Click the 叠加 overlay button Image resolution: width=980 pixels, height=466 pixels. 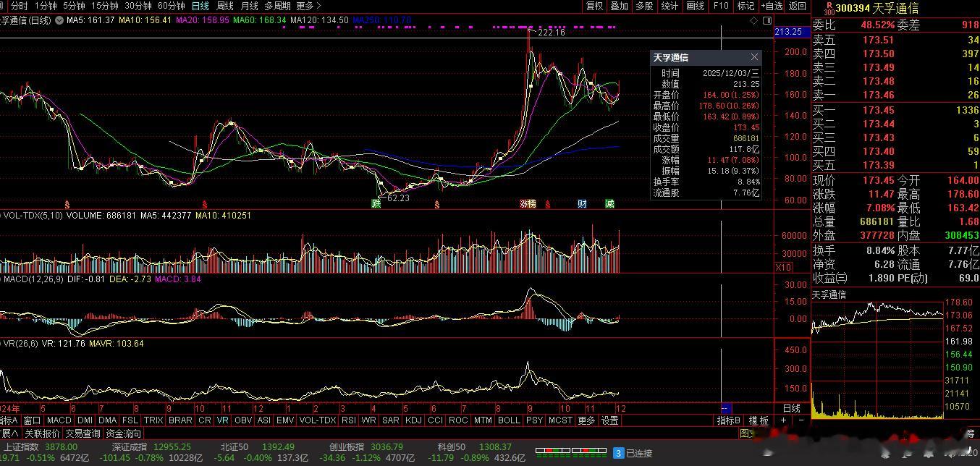click(619, 6)
